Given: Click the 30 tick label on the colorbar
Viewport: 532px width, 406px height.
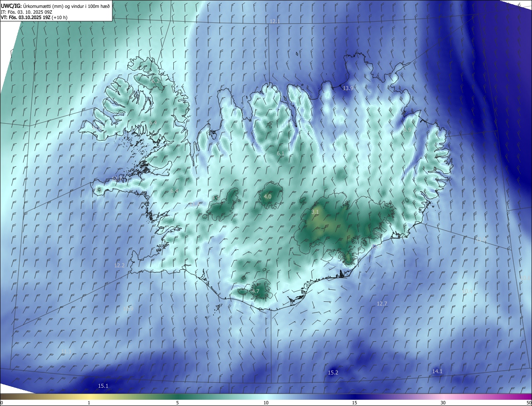Looking at the screenshot, I should point(443,403).
